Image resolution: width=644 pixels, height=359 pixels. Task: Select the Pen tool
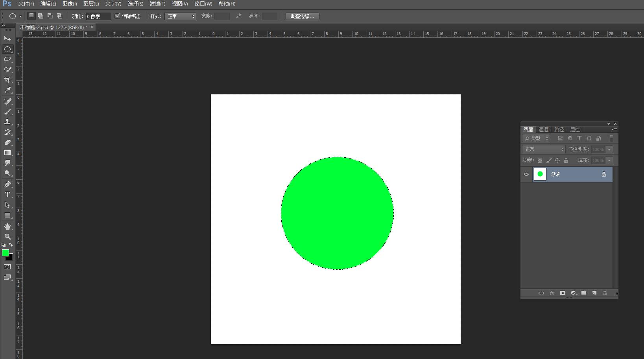point(7,184)
